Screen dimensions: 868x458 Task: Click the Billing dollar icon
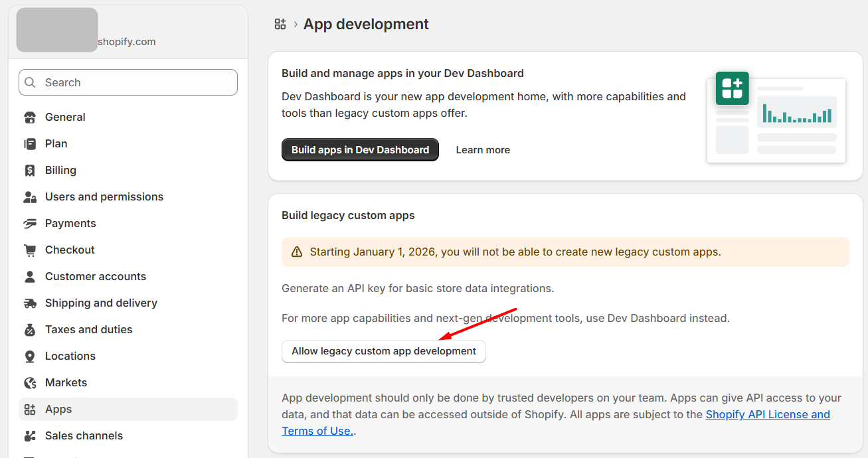[30, 171]
